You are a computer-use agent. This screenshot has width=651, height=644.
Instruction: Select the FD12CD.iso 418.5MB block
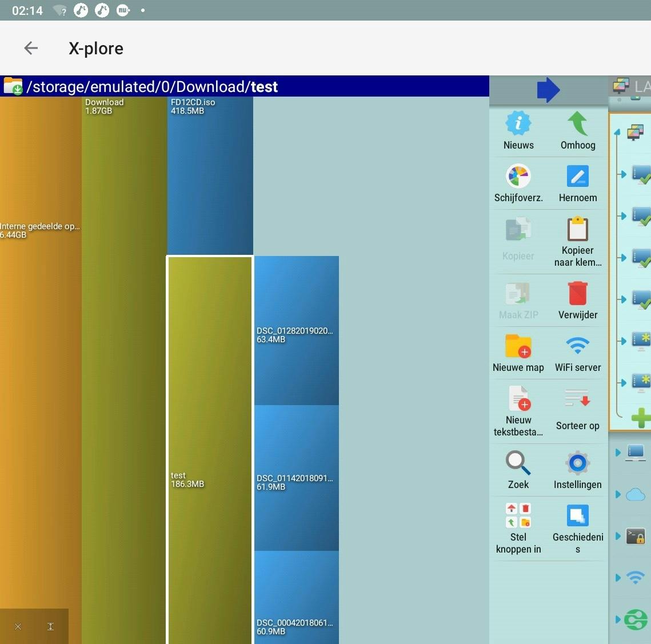pyautogui.click(x=210, y=175)
